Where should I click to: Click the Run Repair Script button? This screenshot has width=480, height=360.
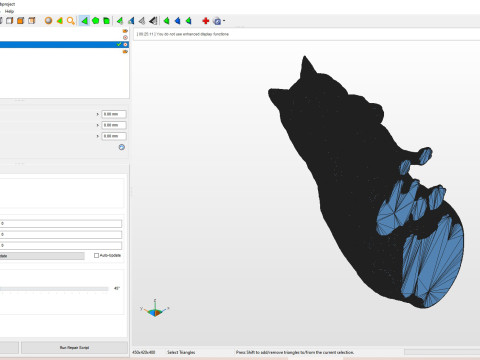coord(74,348)
